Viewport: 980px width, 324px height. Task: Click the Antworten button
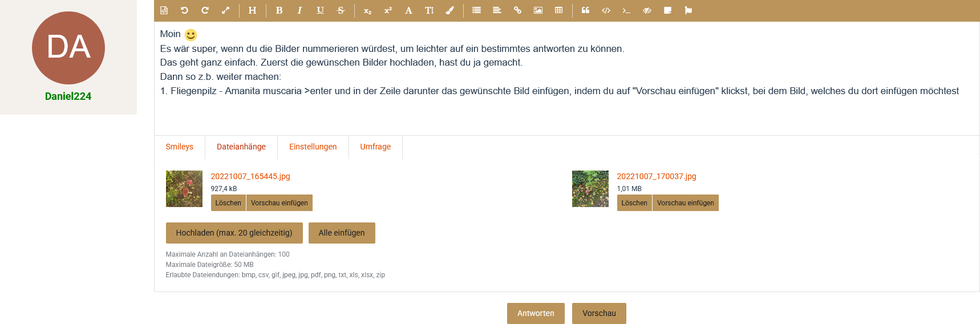[536, 313]
